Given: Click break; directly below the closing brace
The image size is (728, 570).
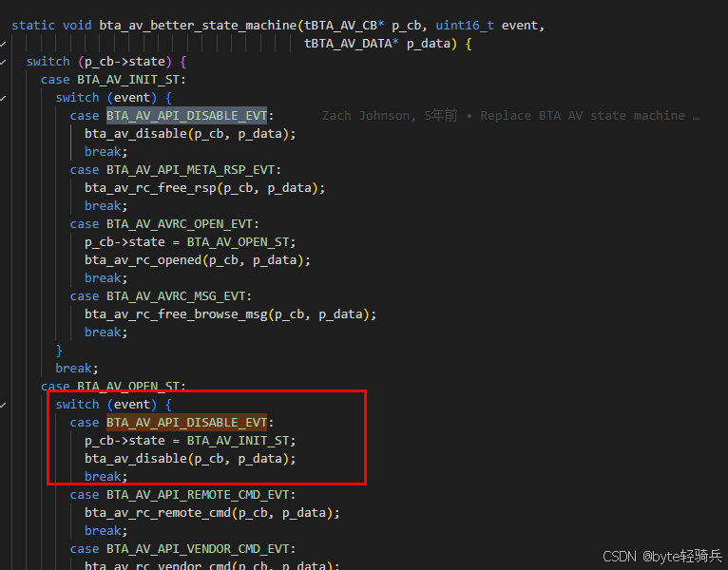Looking at the screenshot, I should [77, 369].
